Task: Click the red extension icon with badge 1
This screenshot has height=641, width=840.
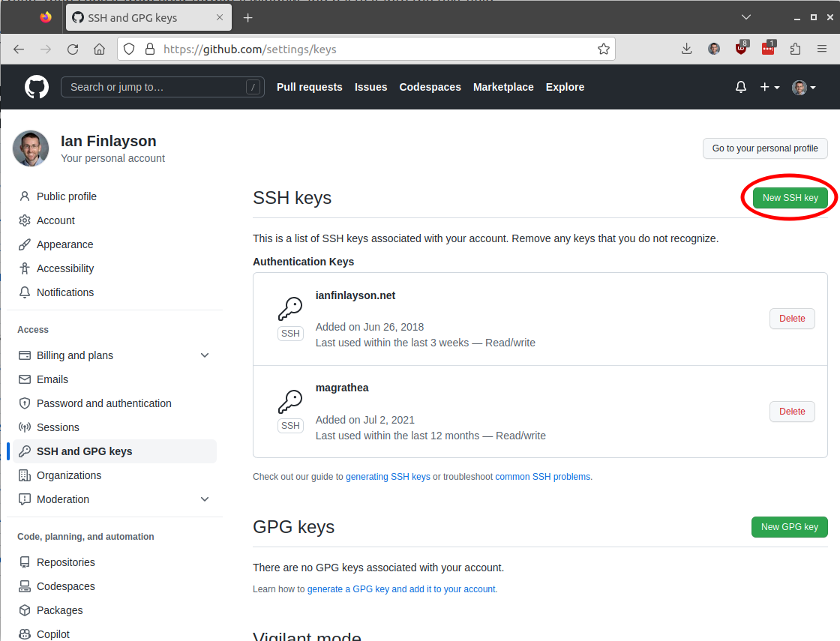Action: [769, 48]
